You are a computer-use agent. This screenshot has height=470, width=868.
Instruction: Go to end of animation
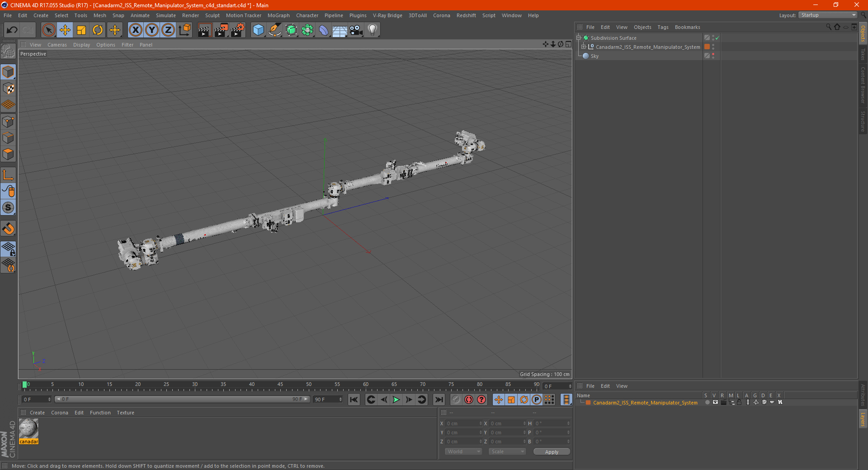point(439,399)
